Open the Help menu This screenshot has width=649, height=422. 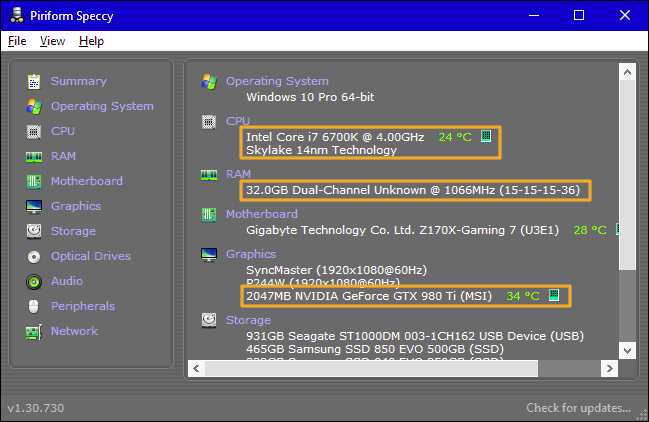click(x=91, y=41)
